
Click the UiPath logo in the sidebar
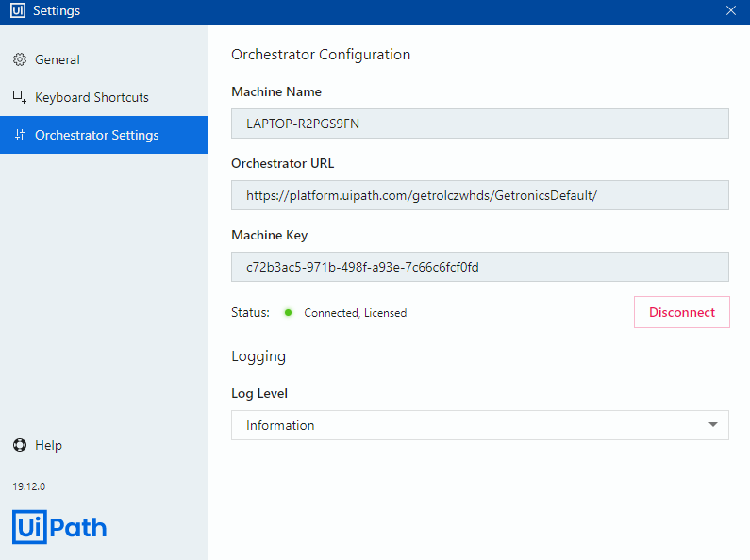[59, 527]
